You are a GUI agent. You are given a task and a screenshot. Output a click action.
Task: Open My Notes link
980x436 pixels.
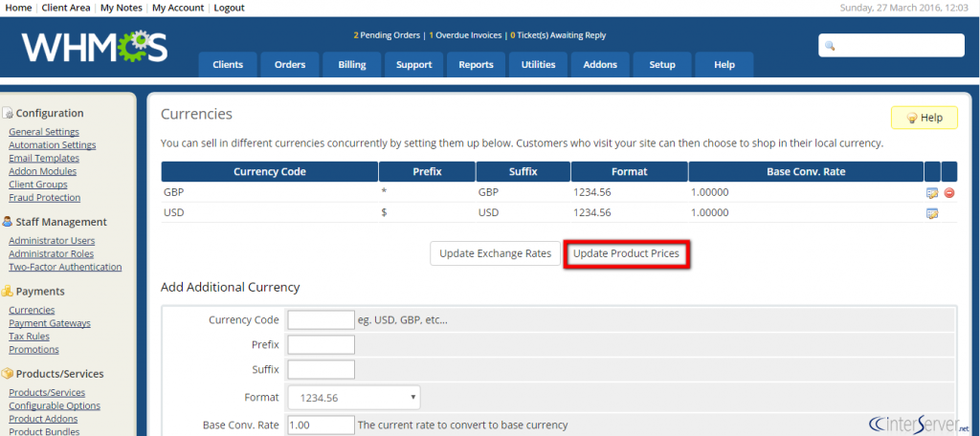pos(122,8)
